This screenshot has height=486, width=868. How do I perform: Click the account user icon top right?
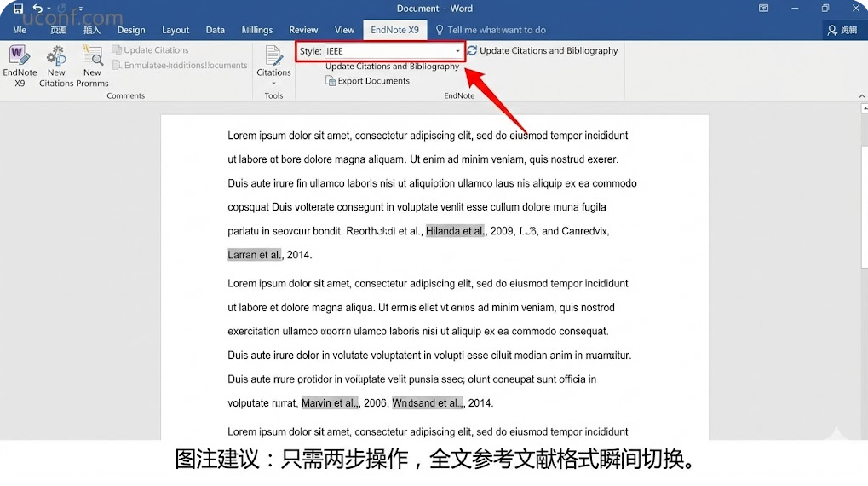click(833, 30)
